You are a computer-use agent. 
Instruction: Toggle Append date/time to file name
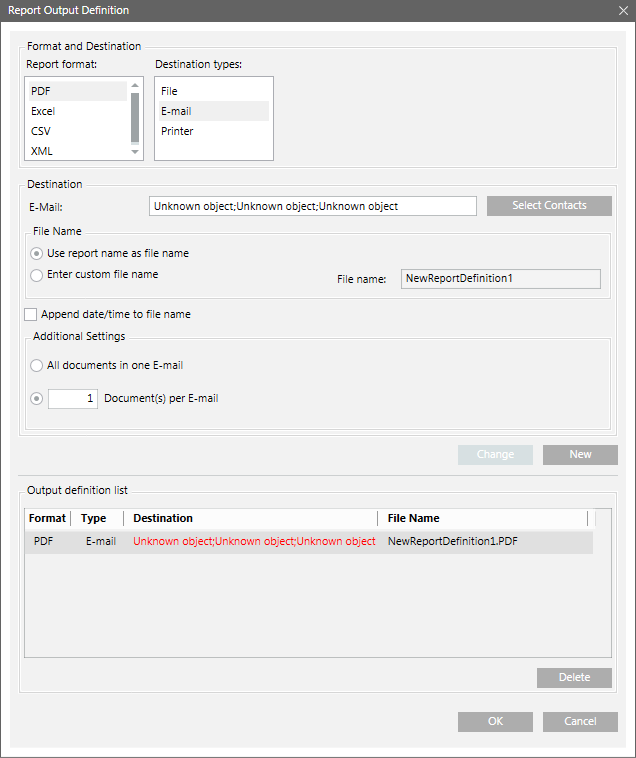tap(31, 315)
